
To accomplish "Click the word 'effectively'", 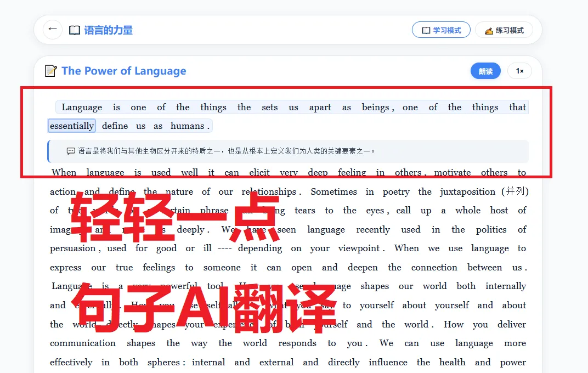I will (71, 363).
